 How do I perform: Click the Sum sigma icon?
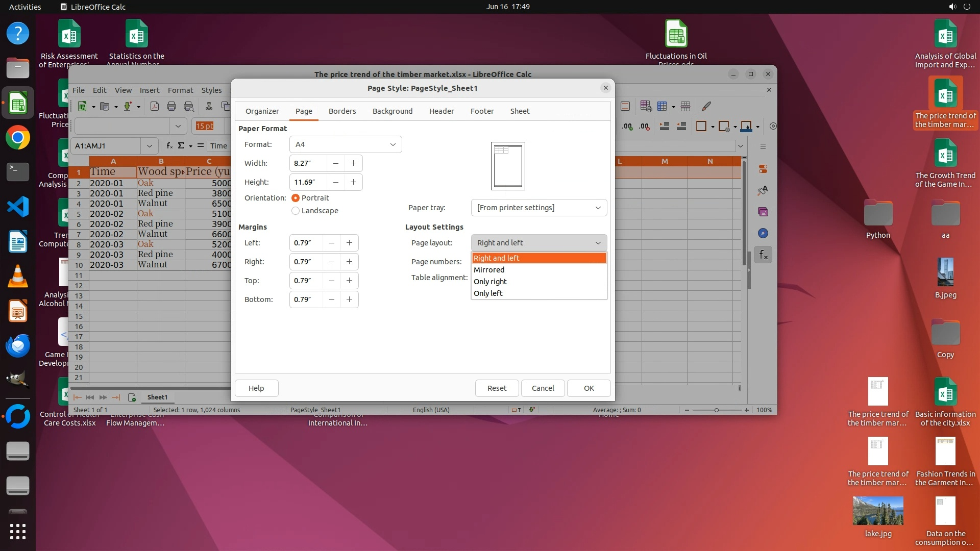181,146
